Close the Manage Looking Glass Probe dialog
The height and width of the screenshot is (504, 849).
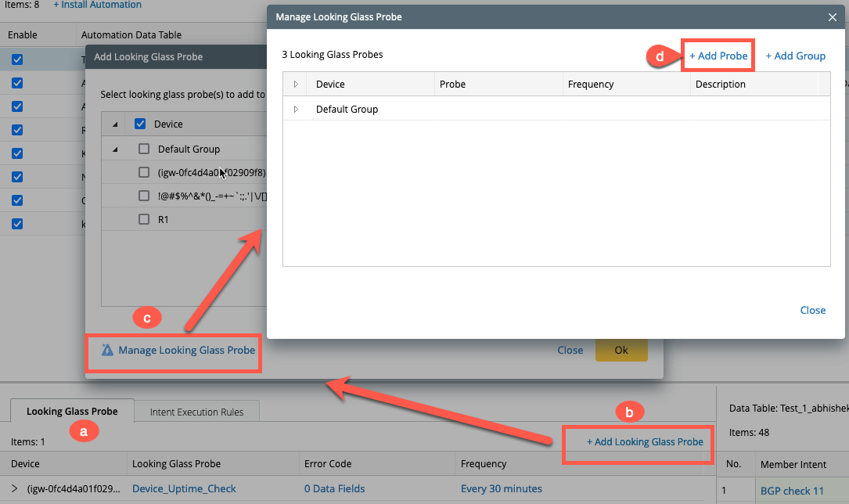832,16
